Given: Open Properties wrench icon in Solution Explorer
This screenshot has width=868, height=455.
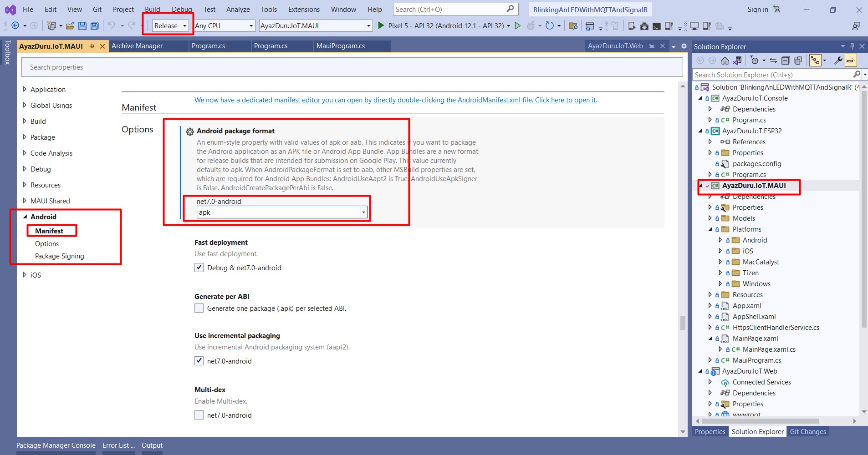Looking at the screenshot, I should [838, 61].
